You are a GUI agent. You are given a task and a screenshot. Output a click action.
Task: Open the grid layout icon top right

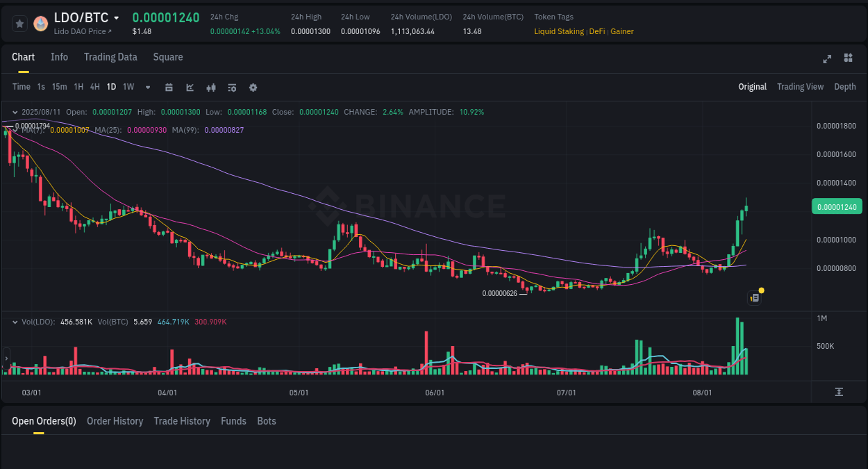point(848,58)
